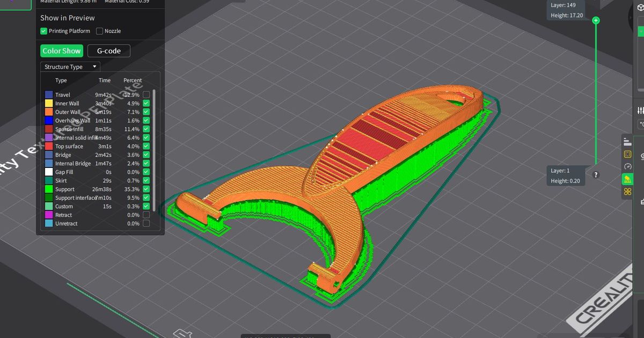Switch to the G-code view
The width and height of the screenshot is (644, 338).
pyautogui.click(x=108, y=50)
